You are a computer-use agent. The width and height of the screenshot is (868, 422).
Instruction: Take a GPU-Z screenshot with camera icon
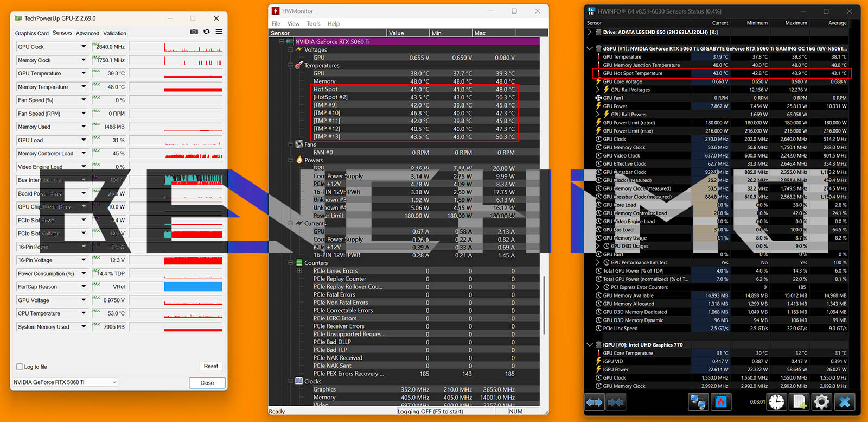pos(194,32)
